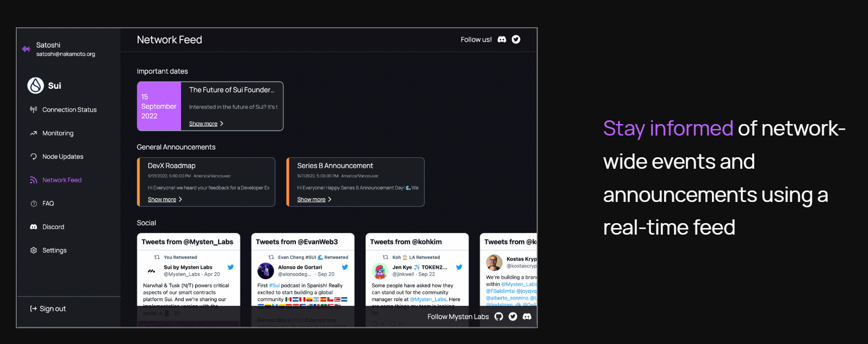Click the Discord icon next to Follow us
868x344 pixels.
tap(501, 40)
